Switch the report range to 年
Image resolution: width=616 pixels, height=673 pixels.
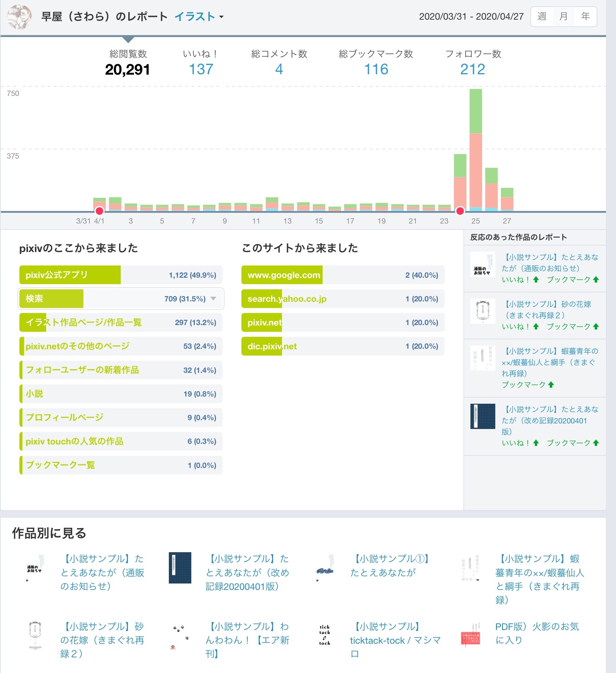pyautogui.click(x=586, y=16)
